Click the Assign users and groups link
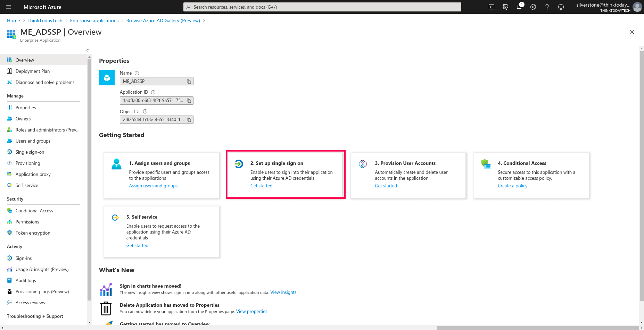 [153, 186]
